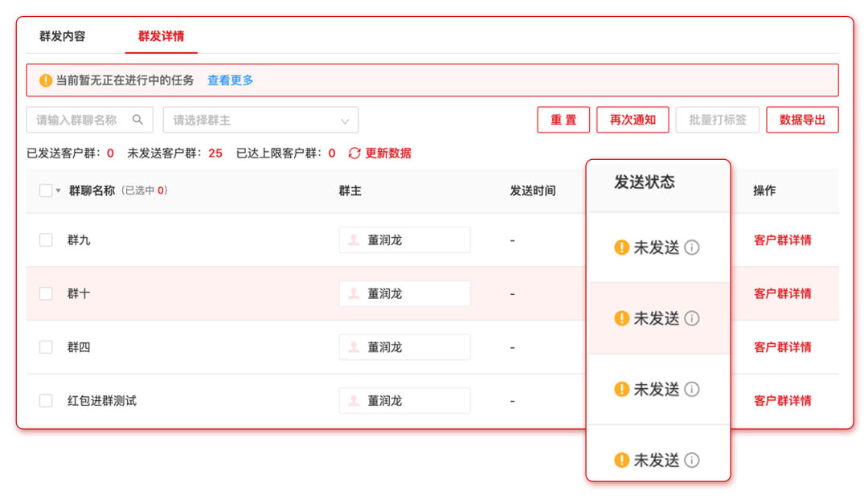Click the info icon in 群九 status row

click(x=691, y=247)
